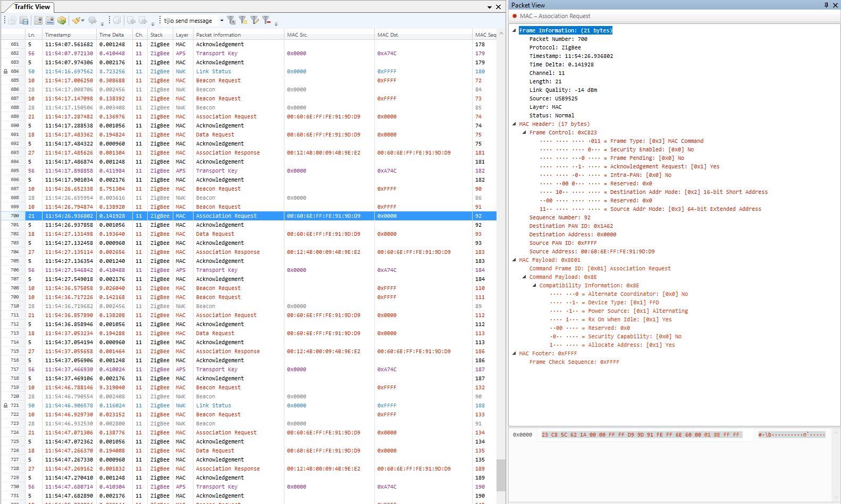841x504 pixels.
Task: Select packet 684 Link Status row
Action: [249, 71]
